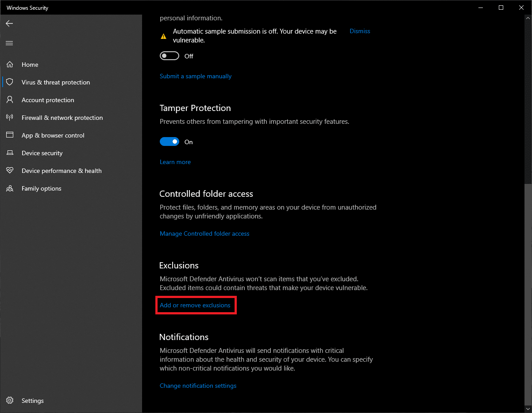
Task: Click the App & browser control icon
Action: tap(10, 135)
